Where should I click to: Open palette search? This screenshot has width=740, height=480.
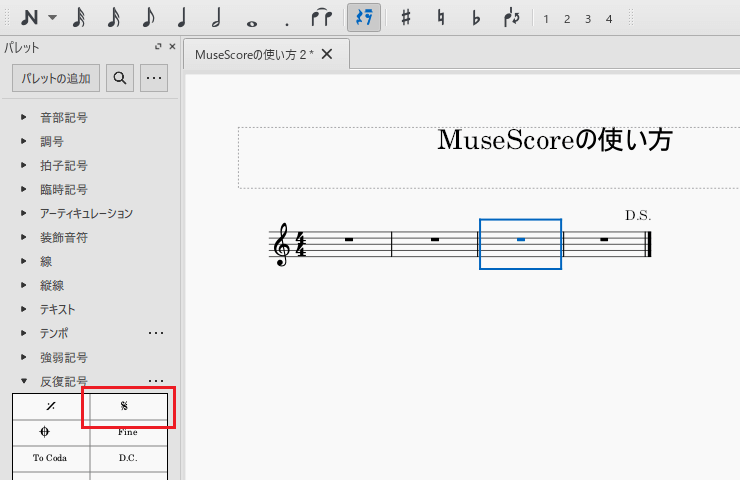(120, 78)
